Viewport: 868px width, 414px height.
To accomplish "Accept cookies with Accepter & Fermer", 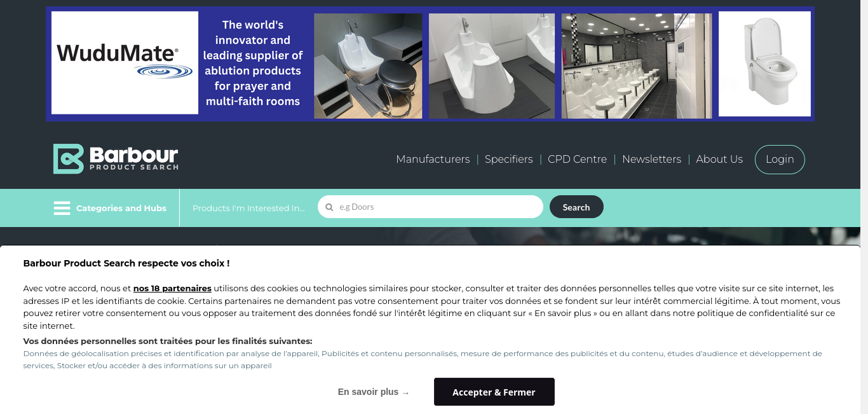I will pos(494,392).
